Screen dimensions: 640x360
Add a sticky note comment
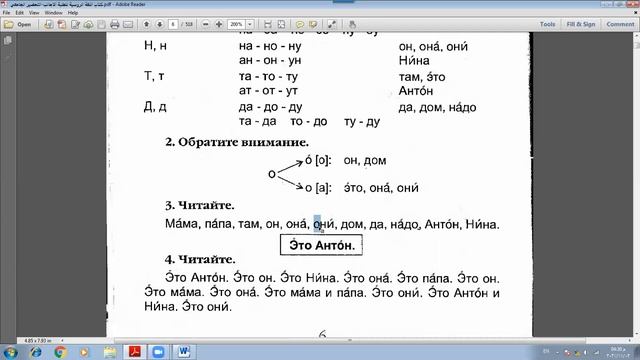pos(300,24)
